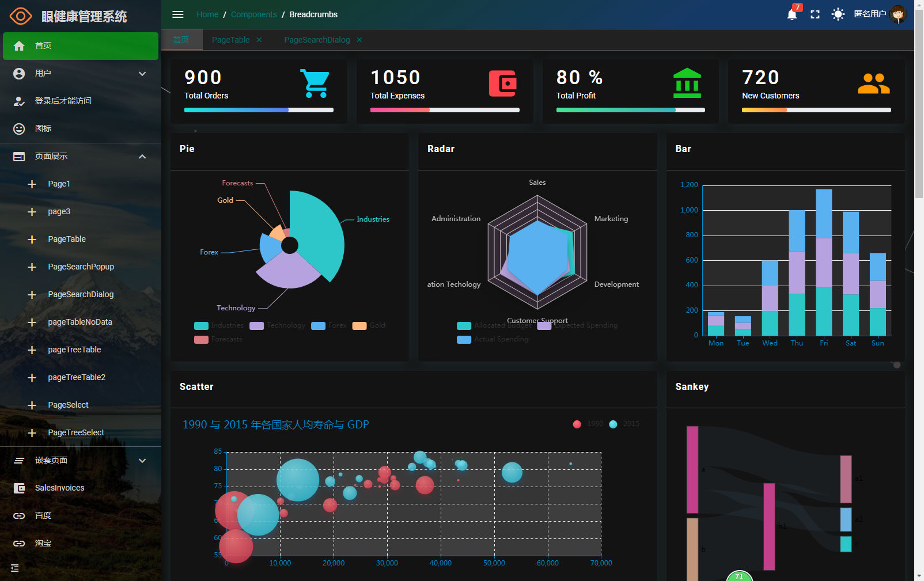Toggle Actual Spending radar legend

[x=493, y=340]
